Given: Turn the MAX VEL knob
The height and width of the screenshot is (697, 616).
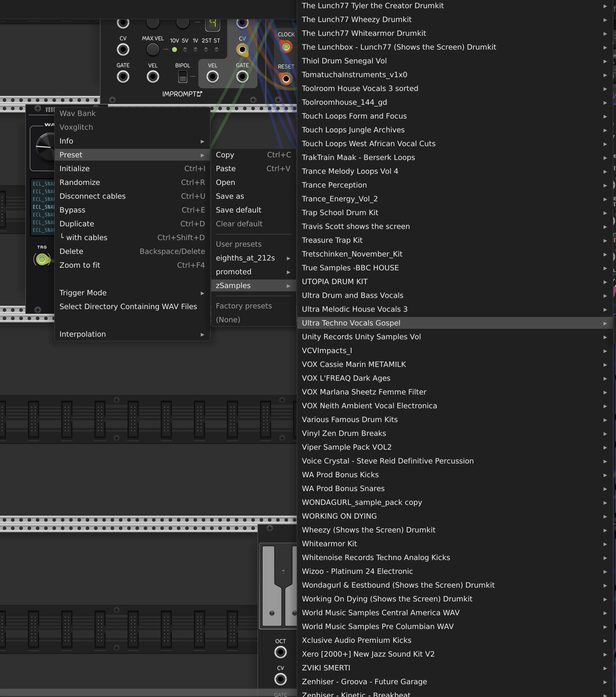Looking at the screenshot, I should coord(153,50).
